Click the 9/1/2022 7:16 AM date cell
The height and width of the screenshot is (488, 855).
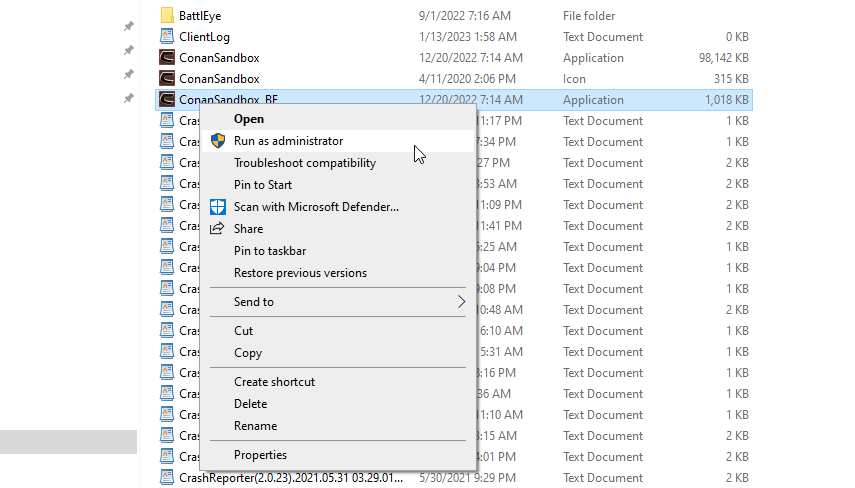tap(465, 15)
